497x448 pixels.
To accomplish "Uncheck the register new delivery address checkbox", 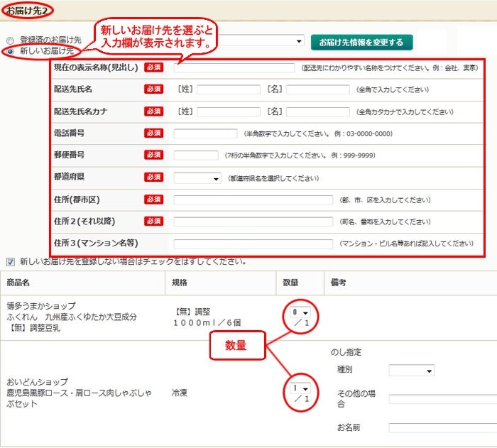I will tap(10, 261).
